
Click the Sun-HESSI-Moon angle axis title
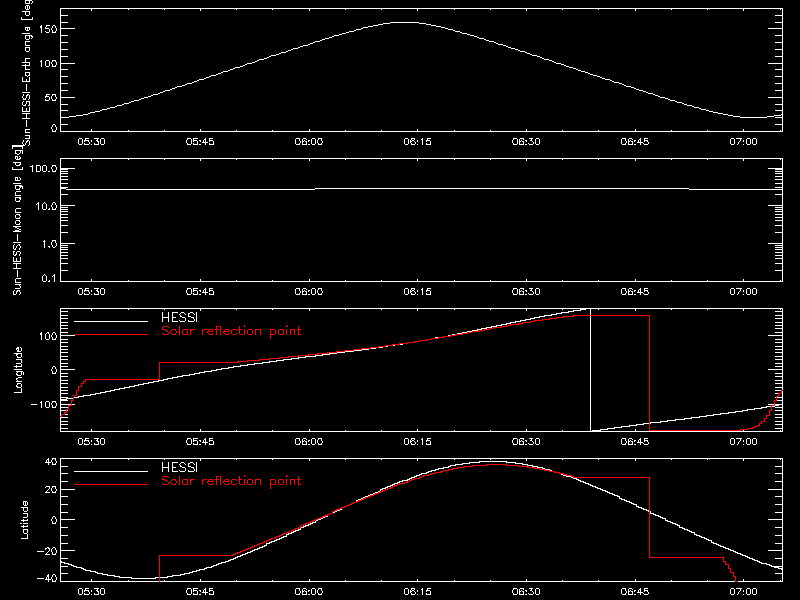17,220
